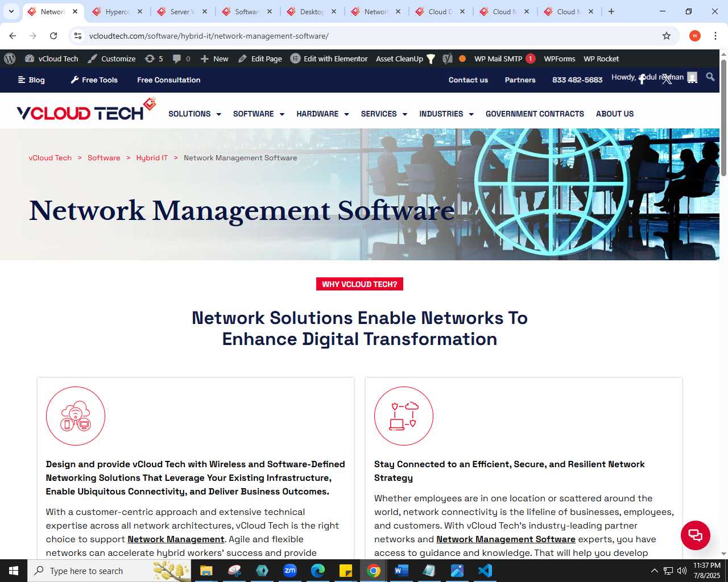Image resolution: width=728 pixels, height=582 pixels.
Task: Open the user avatar next to Howdy
Action: click(692, 77)
